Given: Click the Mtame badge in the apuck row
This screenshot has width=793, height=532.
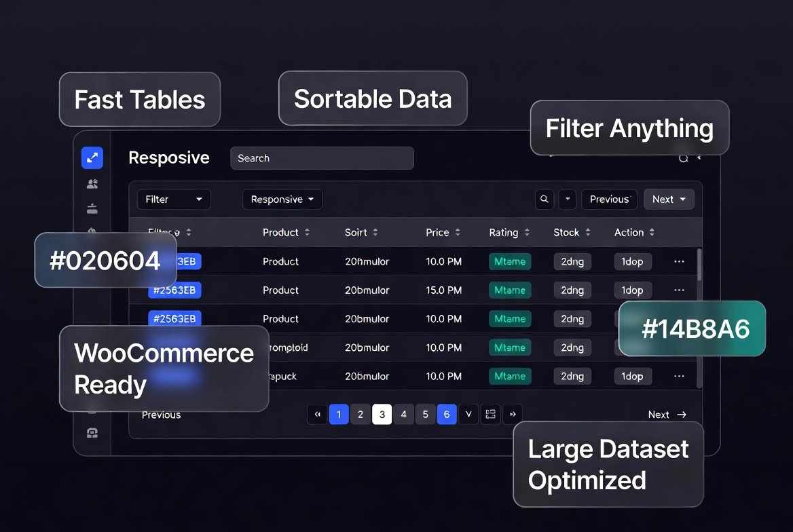Looking at the screenshot, I should point(510,376).
